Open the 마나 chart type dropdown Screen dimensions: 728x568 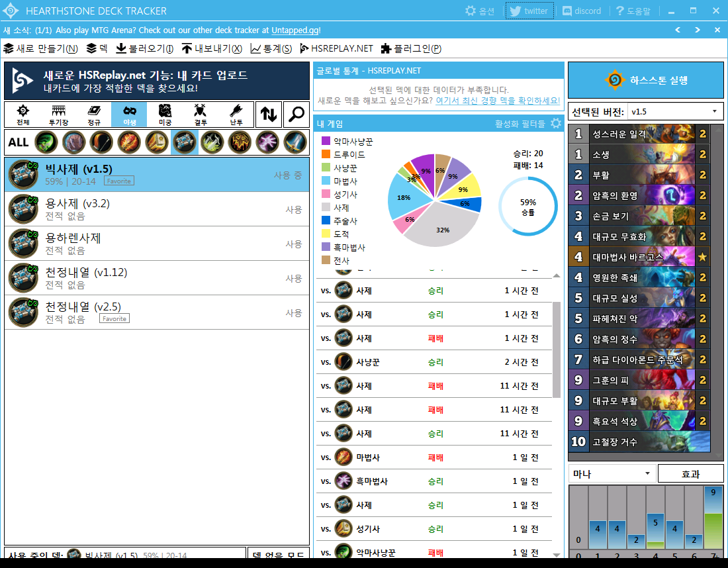(612, 474)
